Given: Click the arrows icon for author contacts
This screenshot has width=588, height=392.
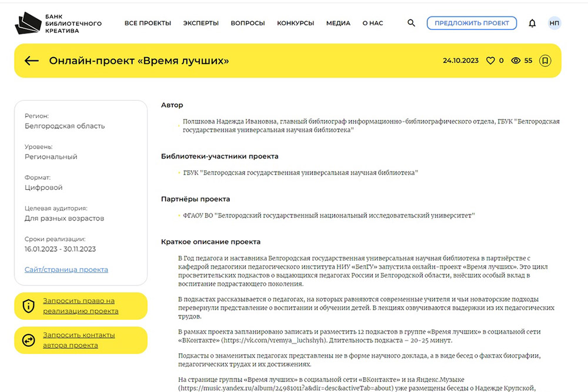Looking at the screenshot, I should coord(28,340).
